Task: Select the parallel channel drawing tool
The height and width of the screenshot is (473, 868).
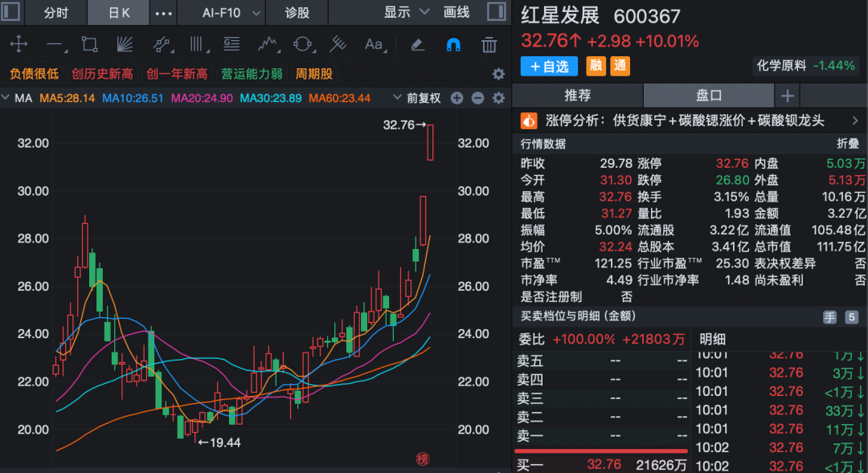Action: pyautogui.click(x=161, y=44)
